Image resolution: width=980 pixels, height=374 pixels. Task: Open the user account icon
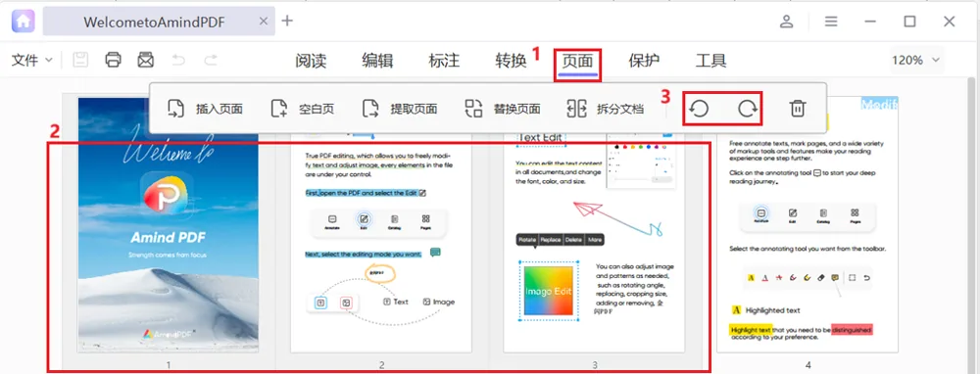(786, 22)
